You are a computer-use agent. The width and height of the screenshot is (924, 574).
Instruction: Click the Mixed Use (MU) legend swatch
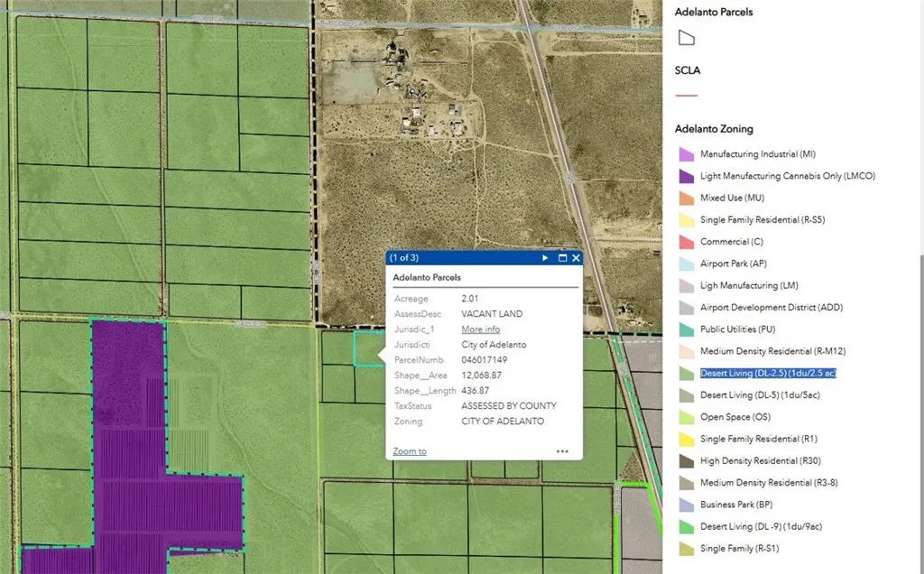(x=686, y=199)
